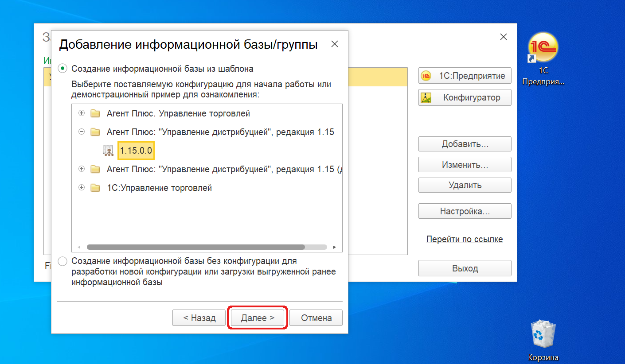Click Удалить in launcher window
This screenshot has height=364, width=625.
(x=465, y=185)
